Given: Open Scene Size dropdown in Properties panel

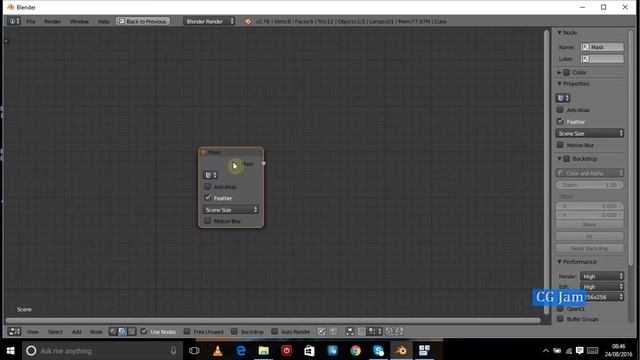Looking at the screenshot, I should pos(589,133).
